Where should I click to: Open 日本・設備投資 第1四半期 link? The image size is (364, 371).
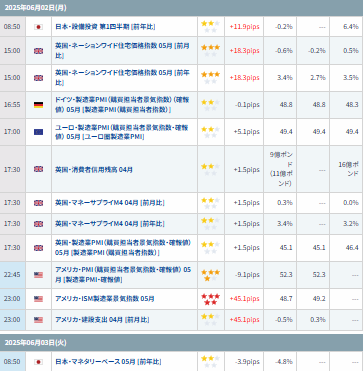tap(105, 27)
